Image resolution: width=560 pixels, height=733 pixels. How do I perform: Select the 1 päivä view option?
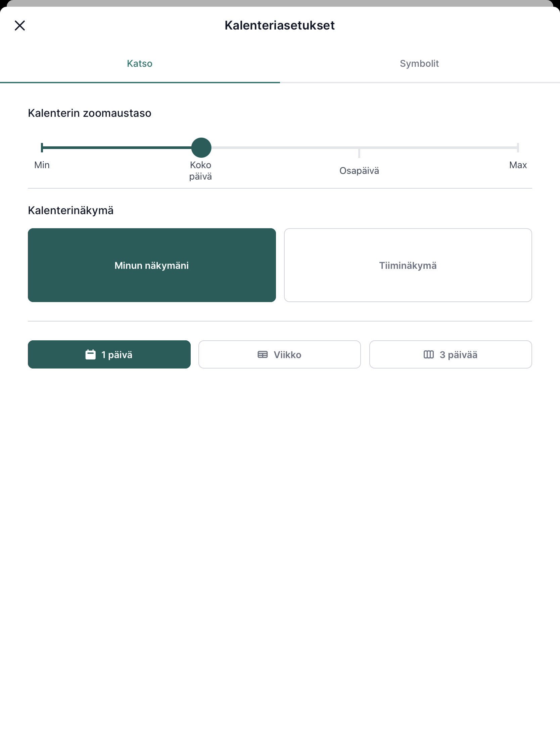coord(109,354)
